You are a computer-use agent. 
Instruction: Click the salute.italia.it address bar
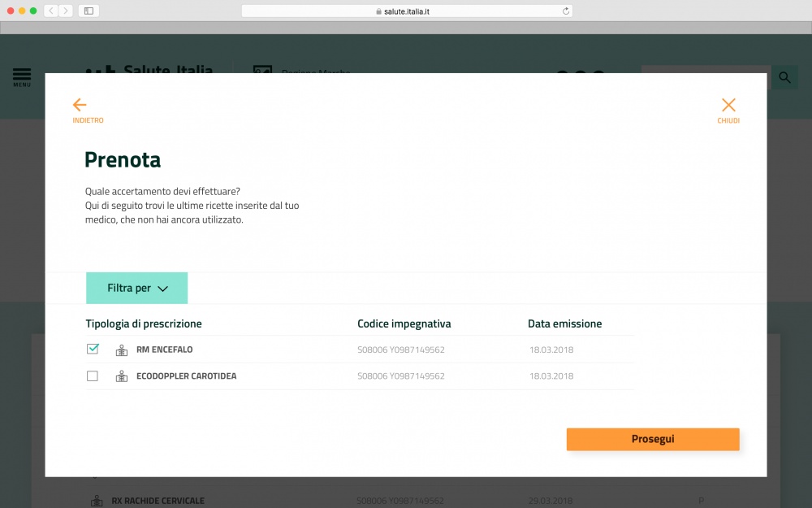coord(406,11)
